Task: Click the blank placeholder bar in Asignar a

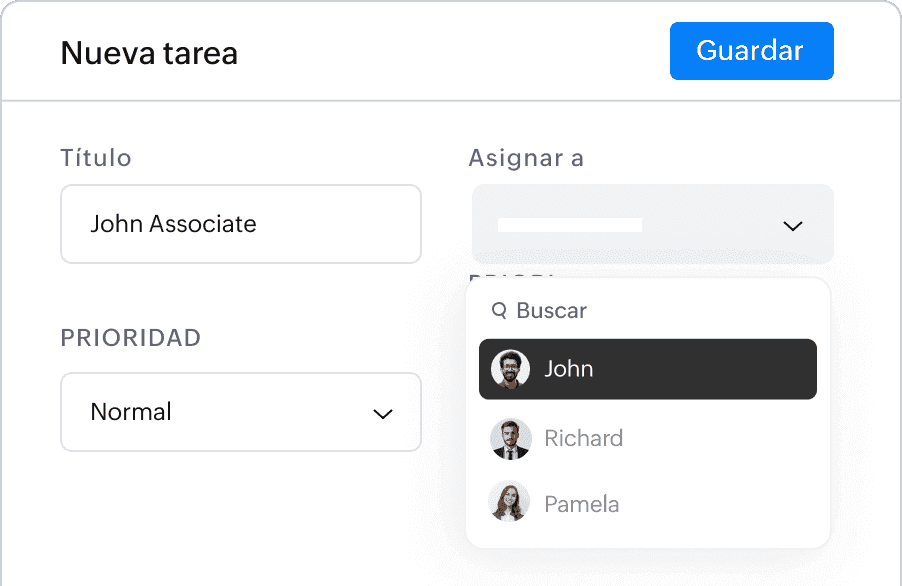Action: point(570,225)
